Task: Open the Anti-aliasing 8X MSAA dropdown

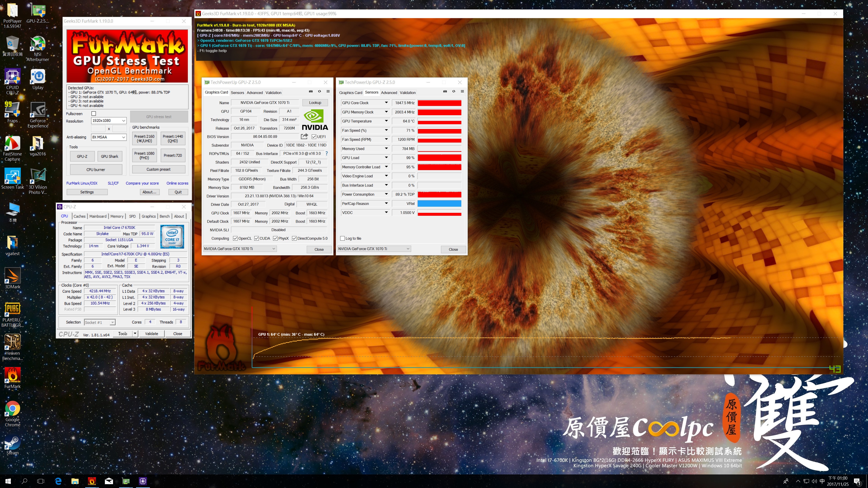Action: (109, 137)
